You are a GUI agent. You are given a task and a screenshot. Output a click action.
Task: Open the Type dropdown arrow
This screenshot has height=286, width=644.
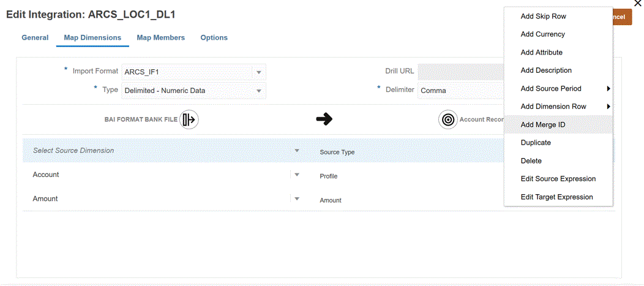(259, 91)
